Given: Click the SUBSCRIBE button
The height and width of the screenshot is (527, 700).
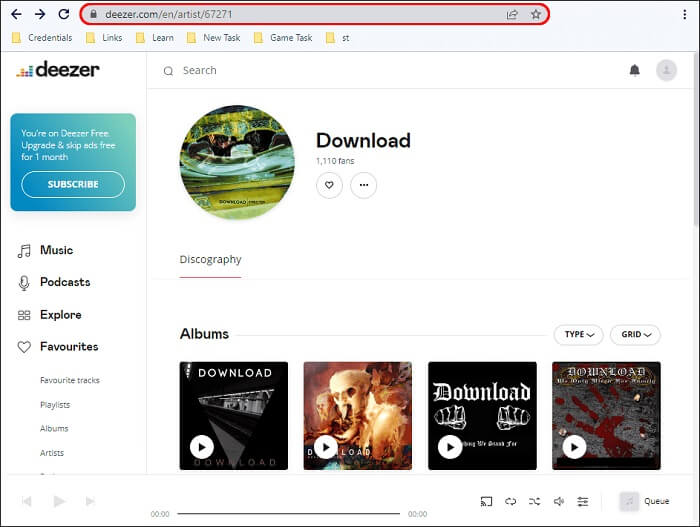Looking at the screenshot, I should point(73,184).
